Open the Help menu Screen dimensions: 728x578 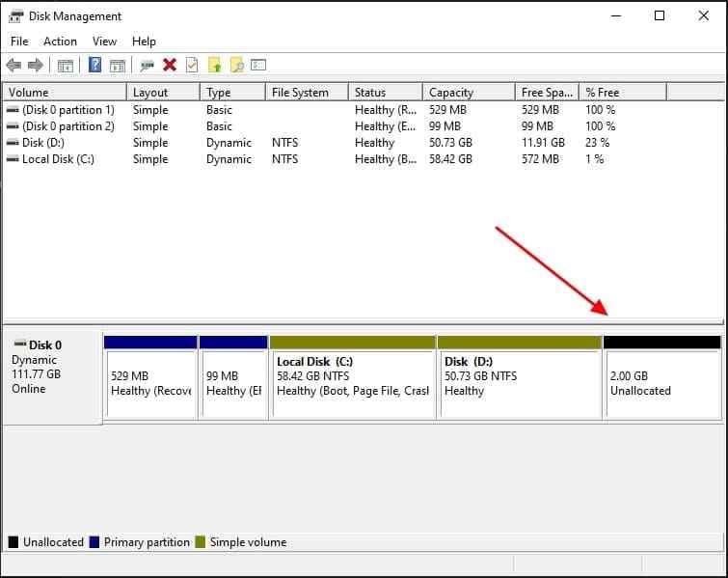pos(144,41)
